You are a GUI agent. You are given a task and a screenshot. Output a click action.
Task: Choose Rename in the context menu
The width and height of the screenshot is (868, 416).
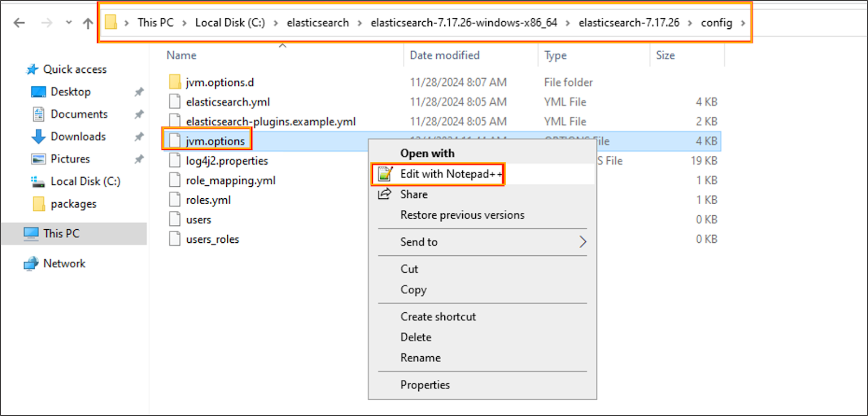pos(420,358)
